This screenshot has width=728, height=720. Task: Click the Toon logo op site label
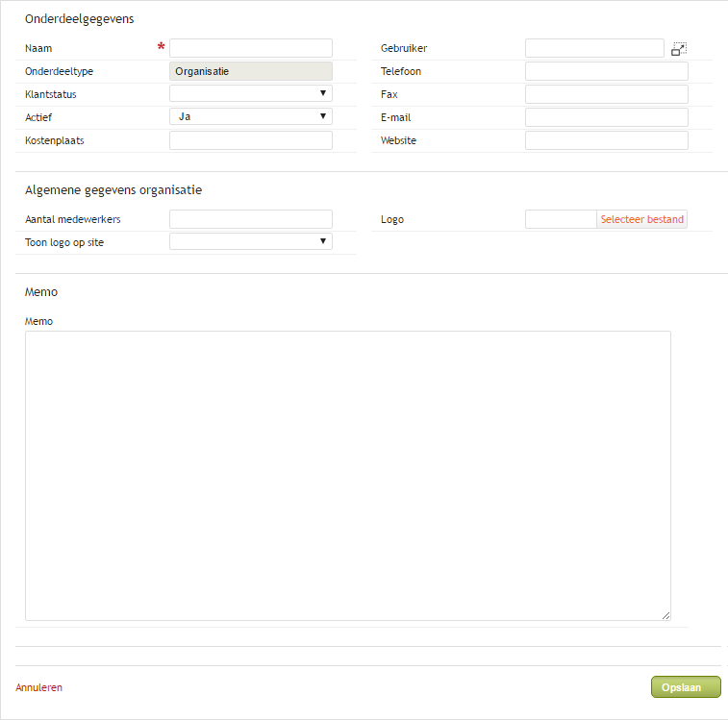point(64,242)
